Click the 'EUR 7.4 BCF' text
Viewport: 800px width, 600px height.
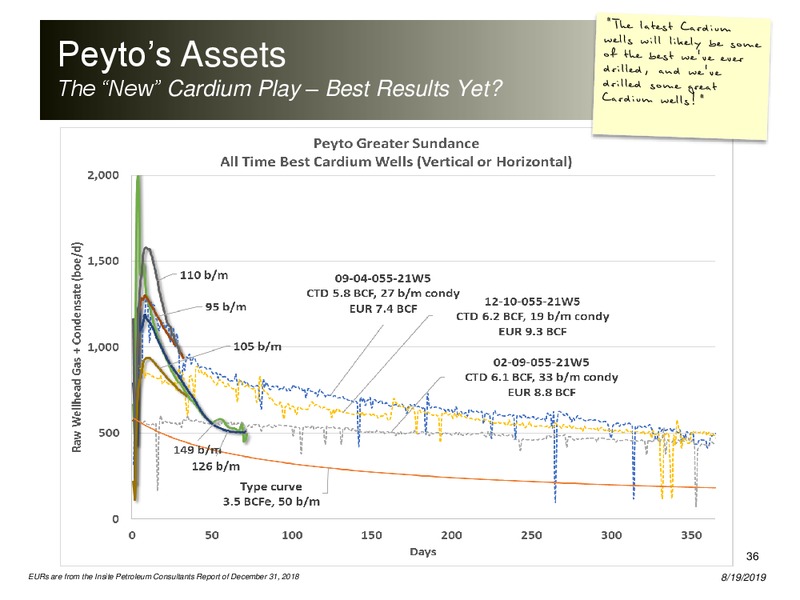pos(383,309)
